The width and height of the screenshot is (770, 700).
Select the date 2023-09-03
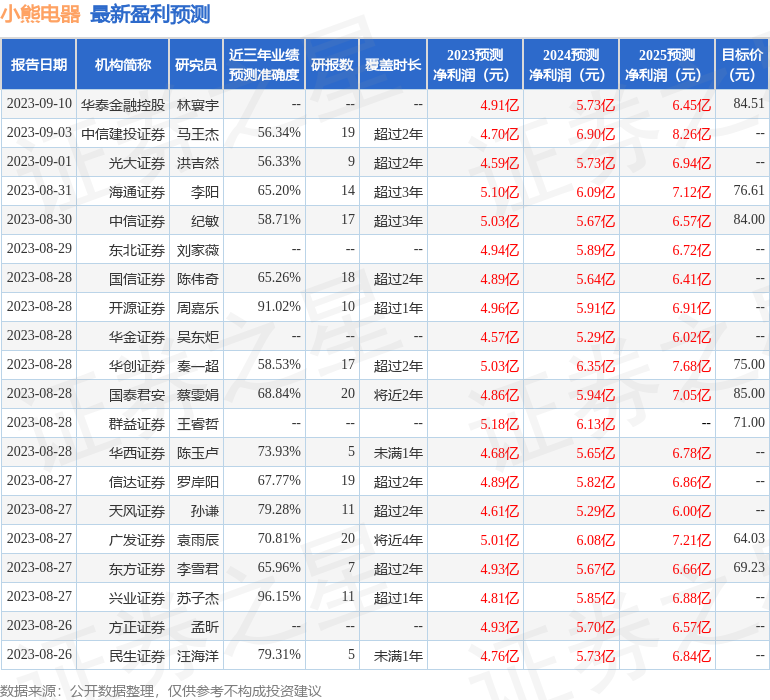(x=39, y=132)
